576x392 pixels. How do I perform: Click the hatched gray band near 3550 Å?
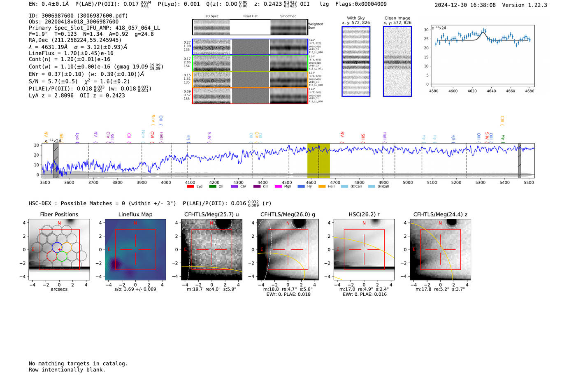click(x=56, y=160)
